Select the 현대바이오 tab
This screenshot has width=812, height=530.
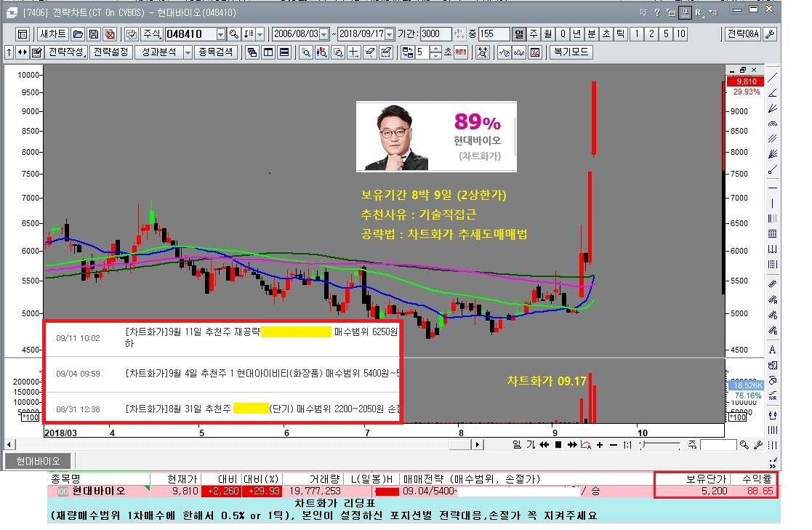point(38,461)
